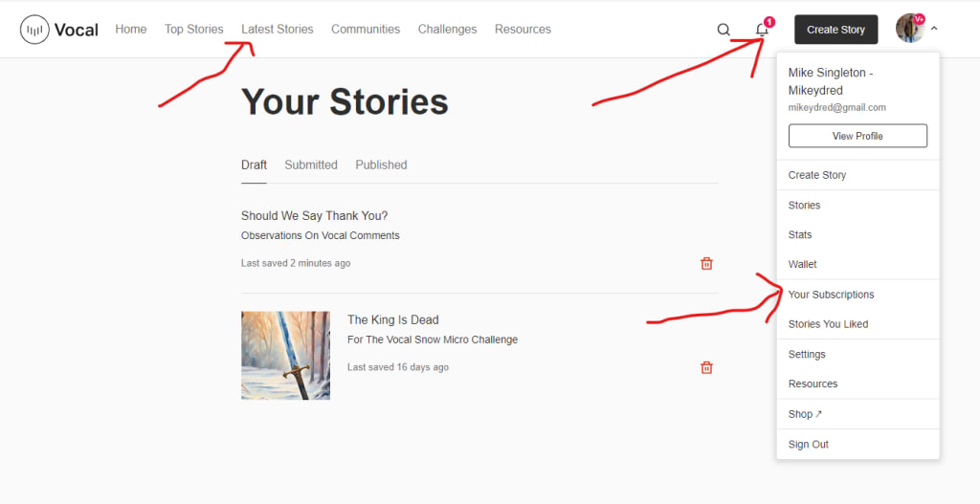Switch to the Published tab
Viewport: 980px width, 504px height.
point(381,164)
